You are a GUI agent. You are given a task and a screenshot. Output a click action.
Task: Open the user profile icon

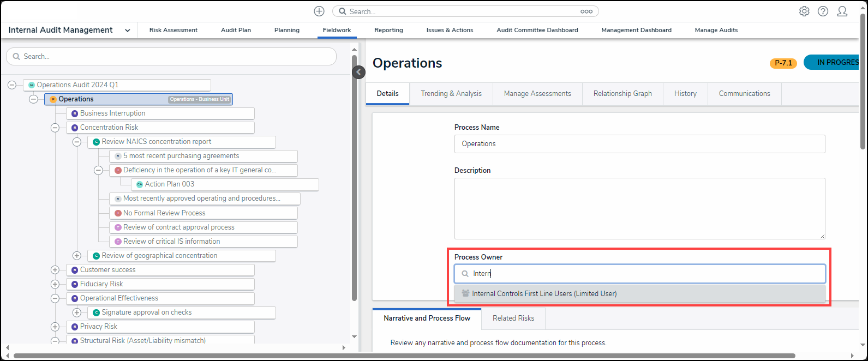pyautogui.click(x=842, y=11)
